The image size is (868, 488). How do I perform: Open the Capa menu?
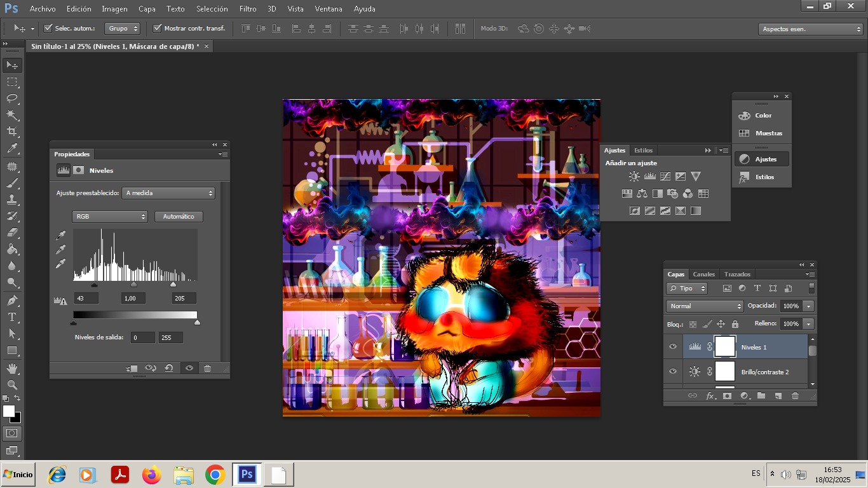pyautogui.click(x=147, y=9)
